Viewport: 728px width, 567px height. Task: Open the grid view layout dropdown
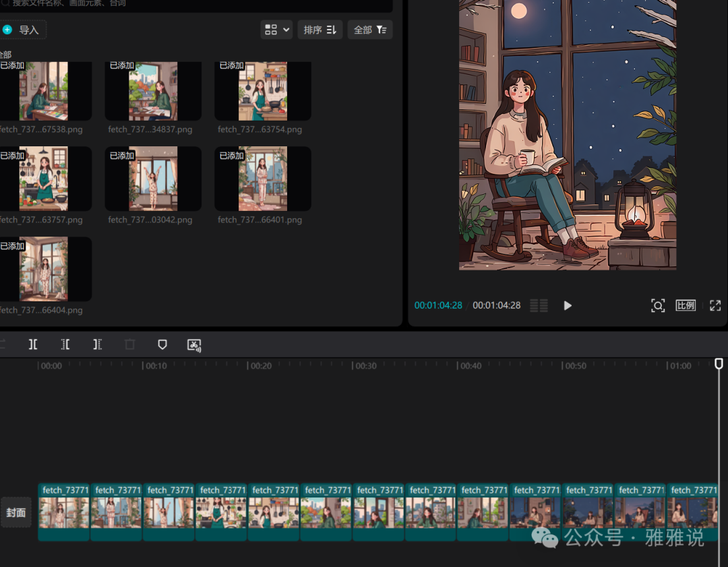[x=277, y=30]
